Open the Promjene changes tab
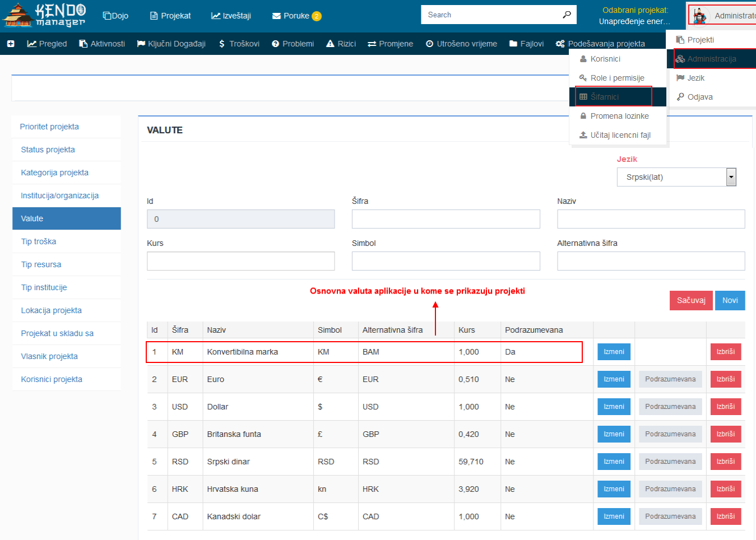 tap(390, 44)
